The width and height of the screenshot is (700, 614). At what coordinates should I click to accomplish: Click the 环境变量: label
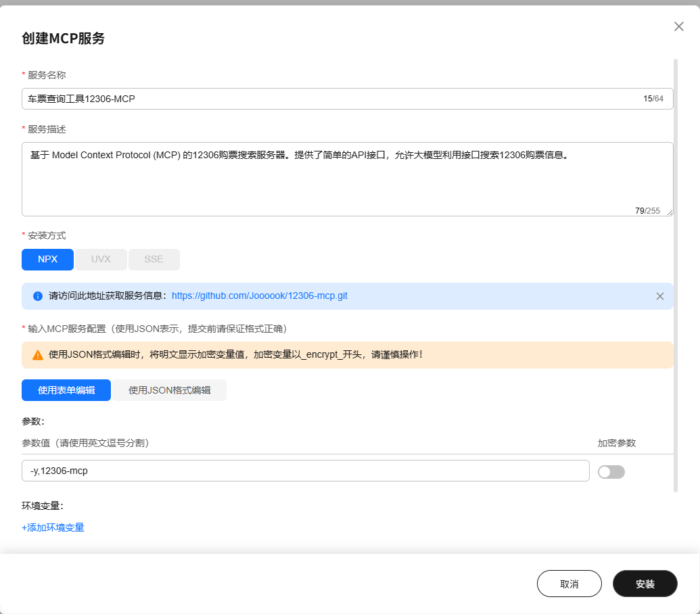tap(43, 506)
